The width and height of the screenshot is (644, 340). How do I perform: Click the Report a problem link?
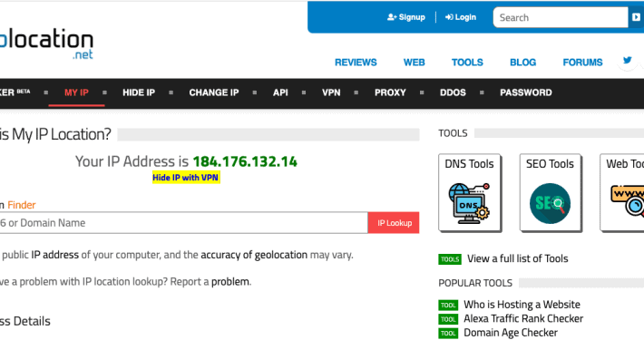[230, 282]
